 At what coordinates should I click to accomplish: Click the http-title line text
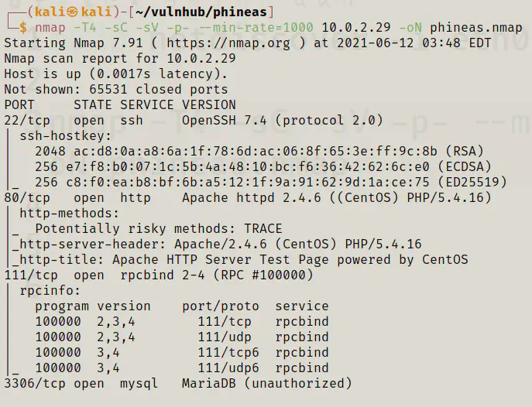(239, 260)
